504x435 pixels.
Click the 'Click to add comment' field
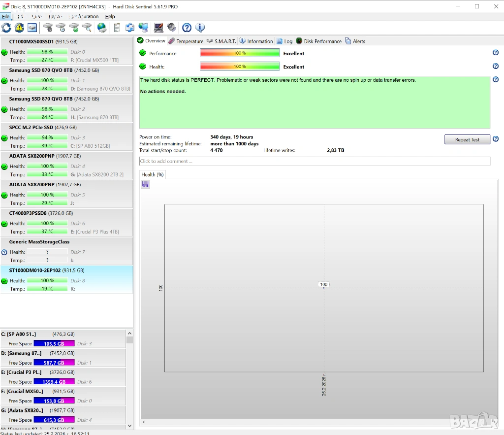[x=315, y=161]
